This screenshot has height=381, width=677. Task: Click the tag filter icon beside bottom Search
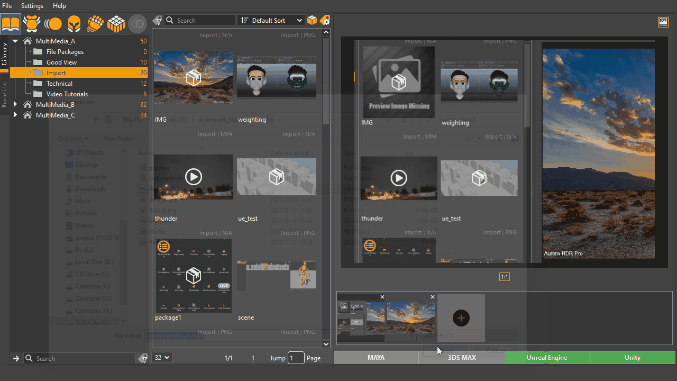pyautogui.click(x=143, y=358)
